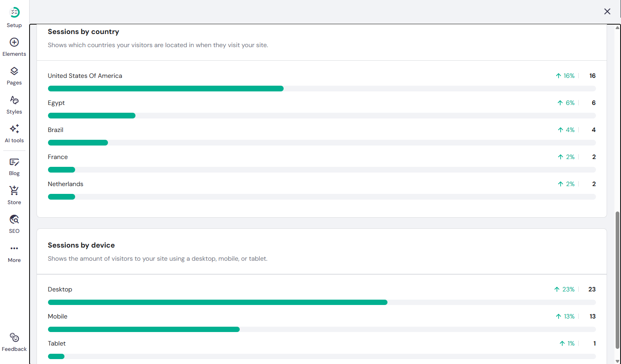Click the Sessions by device heading
The height and width of the screenshot is (364, 621).
click(81, 245)
